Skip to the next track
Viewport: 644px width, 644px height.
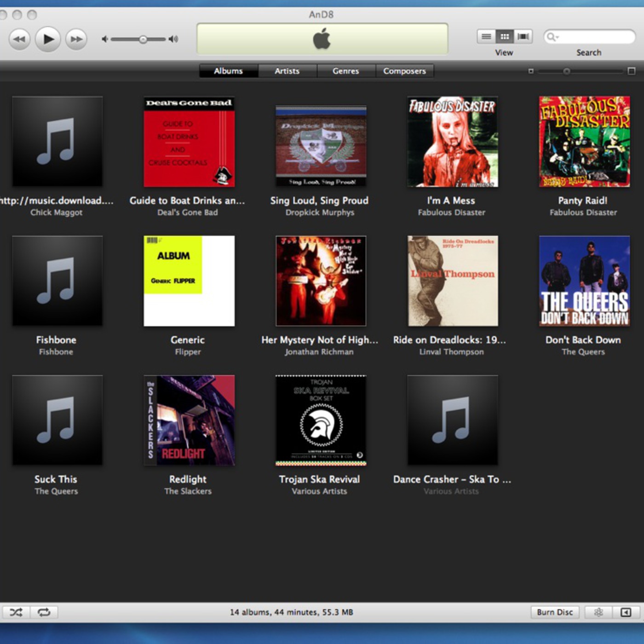(76, 39)
